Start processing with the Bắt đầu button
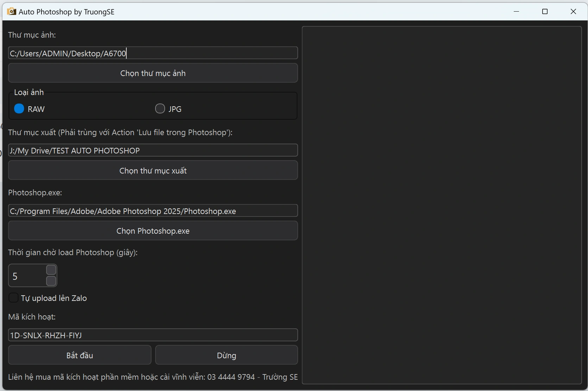588x391 pixels. (x=80, y=355)
